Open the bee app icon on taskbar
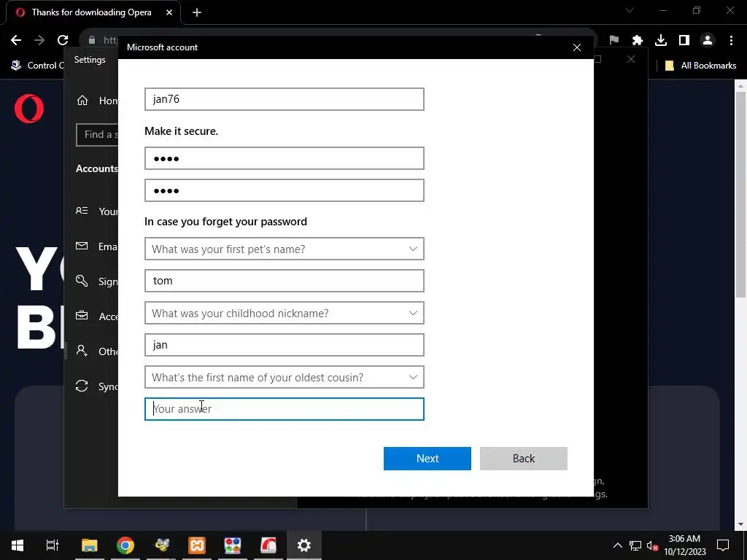The width and height of the screenshot is (747, 560). [x=161, y=545]
